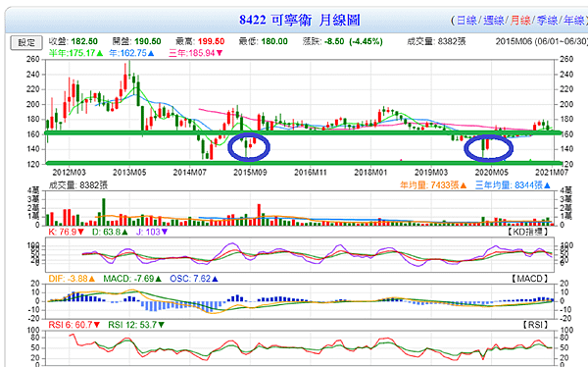The width and height of the screenshot is (588, 367).
Task: Click the 三年:185.94 moving average label
Action: pyautogui.click(x=196, y=53)
